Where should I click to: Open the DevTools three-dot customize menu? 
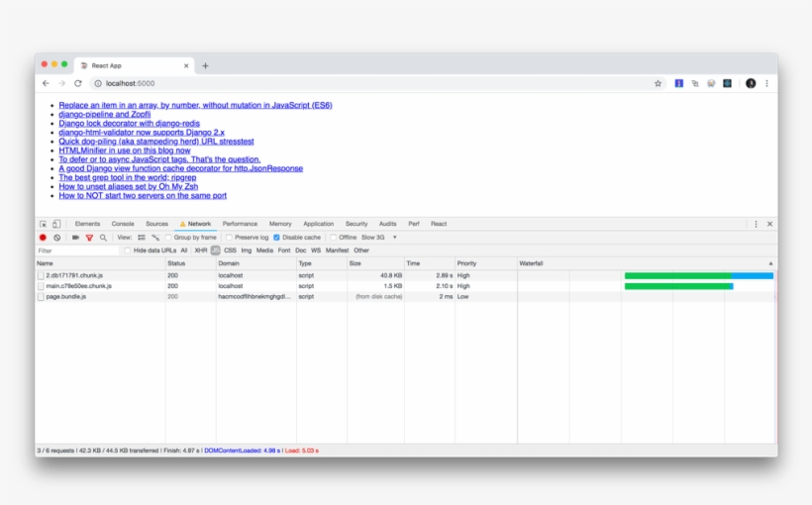(x=756, y=224)
